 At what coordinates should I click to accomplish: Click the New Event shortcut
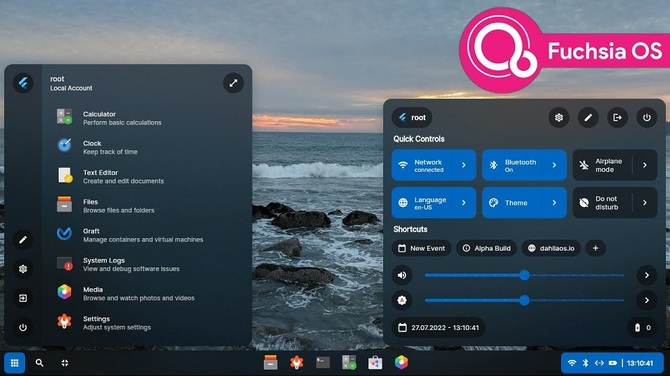click(422, 248)
